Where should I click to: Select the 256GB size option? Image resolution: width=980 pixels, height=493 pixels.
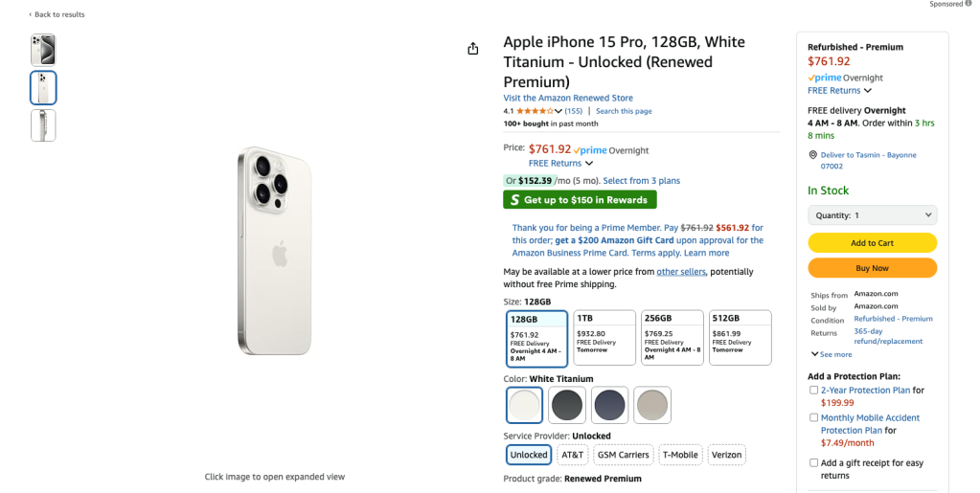(672, 337)
